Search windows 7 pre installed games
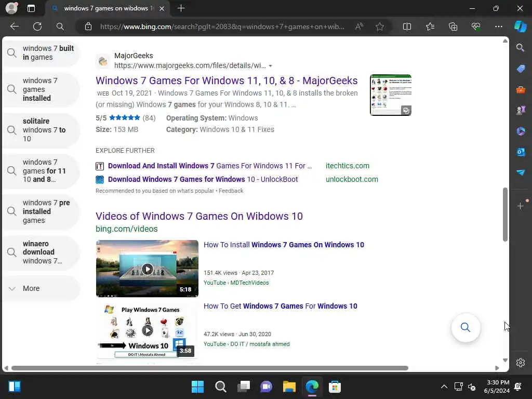Viewport: 532px width, 399px height. (x=41, y=211)
